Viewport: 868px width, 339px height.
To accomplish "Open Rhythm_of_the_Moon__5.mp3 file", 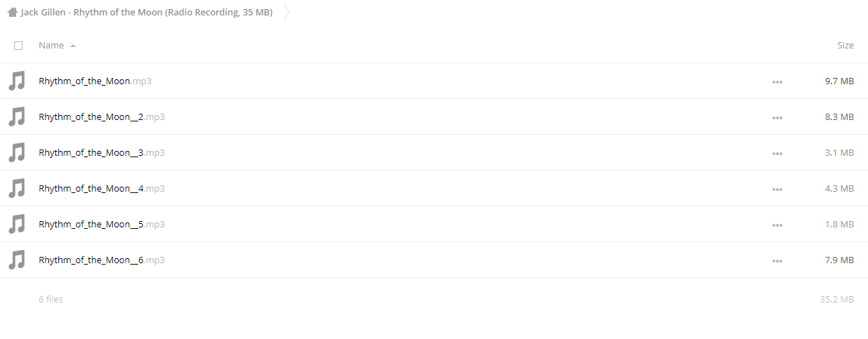I will 102,224.
